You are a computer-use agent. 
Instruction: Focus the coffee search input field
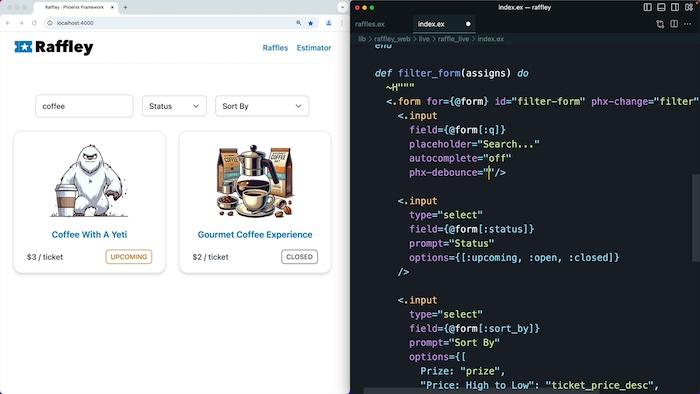pyautogui.click(x=84, y=106)
